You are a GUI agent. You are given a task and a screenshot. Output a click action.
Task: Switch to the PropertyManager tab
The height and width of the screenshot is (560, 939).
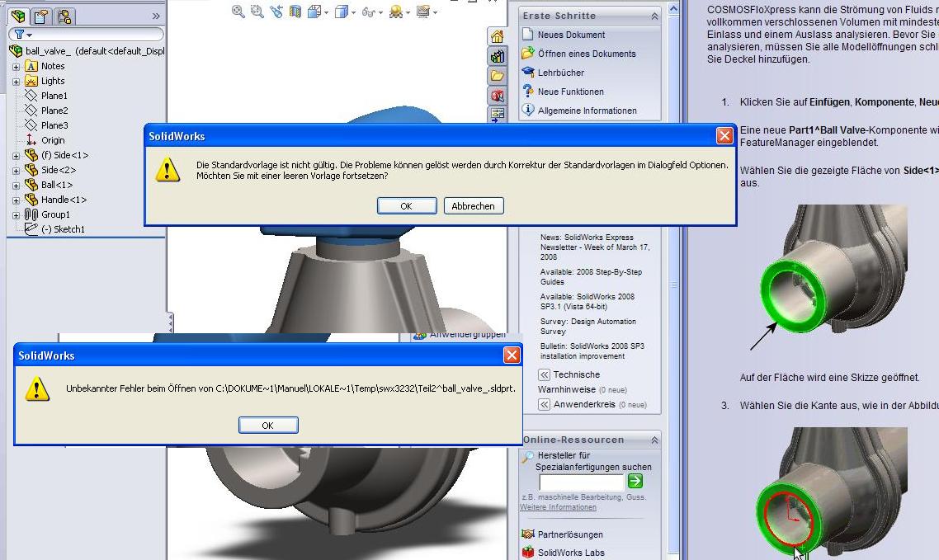[40, 16]
